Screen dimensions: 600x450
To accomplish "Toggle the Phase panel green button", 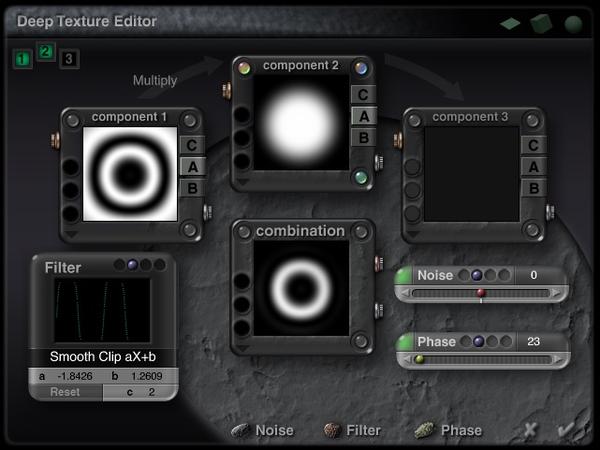I will [x=406, y=342].
